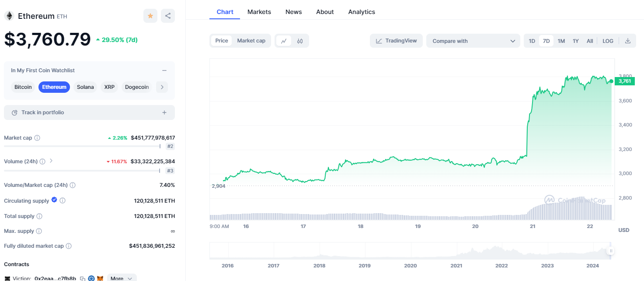Click the $451,836,961,252 fully diluted value
The width and height of the screenshot is (644, 281).
point(152,246)
